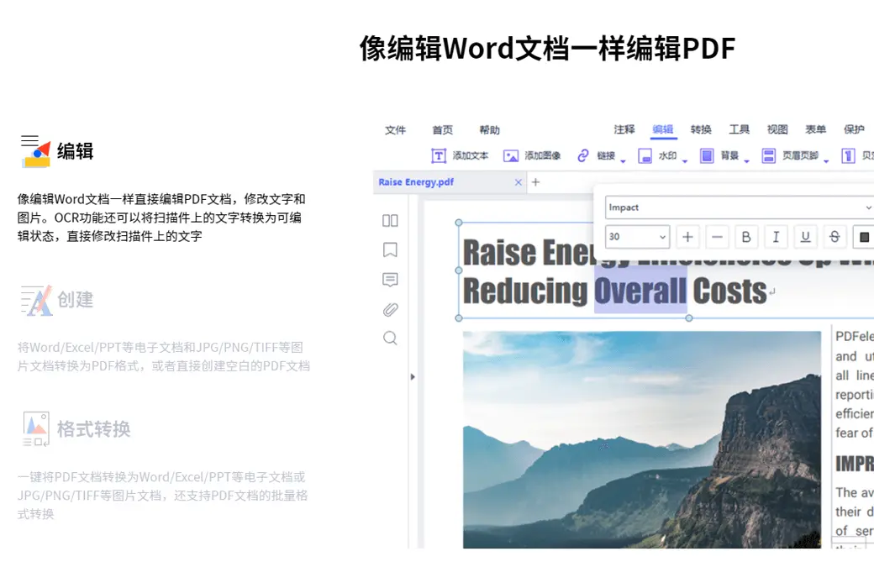The width and height of the screenshot is (874, 588).
Task: Switch to the 视图 tab
Action: coord(777,129)
